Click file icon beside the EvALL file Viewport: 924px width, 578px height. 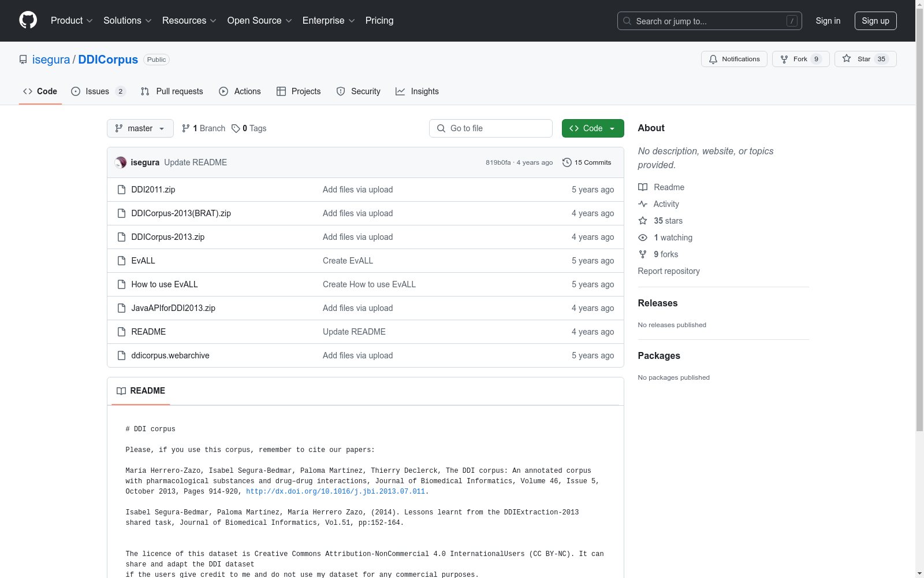coord(121,261)
